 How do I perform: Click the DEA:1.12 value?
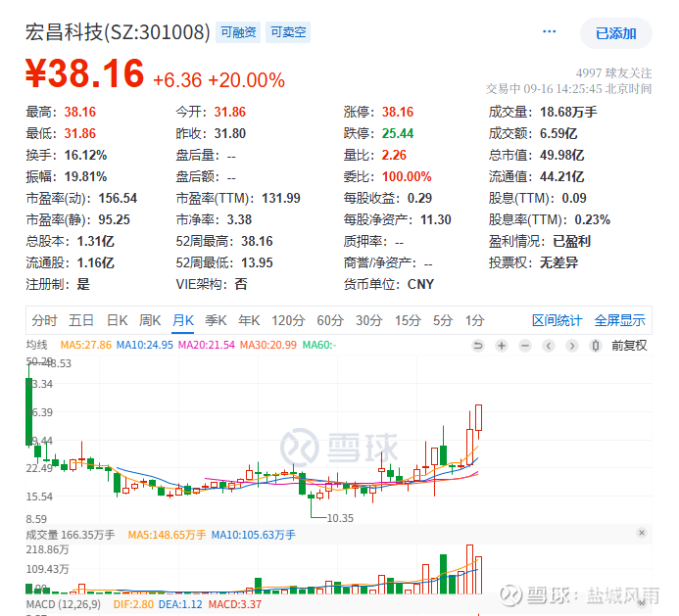tap(180, 604)
